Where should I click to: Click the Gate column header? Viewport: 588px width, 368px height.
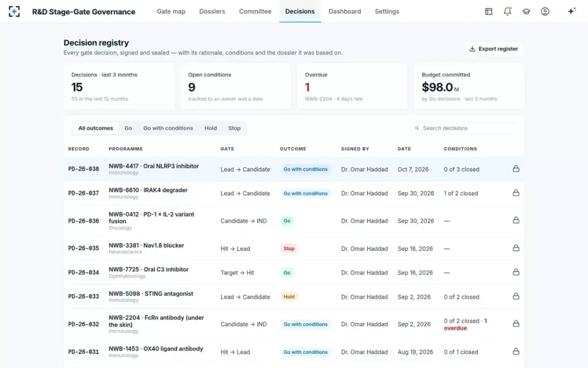click(227, 149)
